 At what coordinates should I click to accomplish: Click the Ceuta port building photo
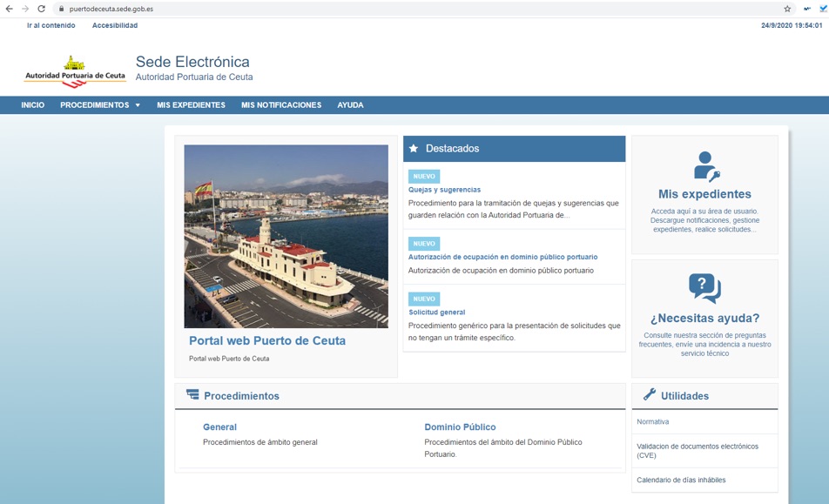tap(286, 236)
